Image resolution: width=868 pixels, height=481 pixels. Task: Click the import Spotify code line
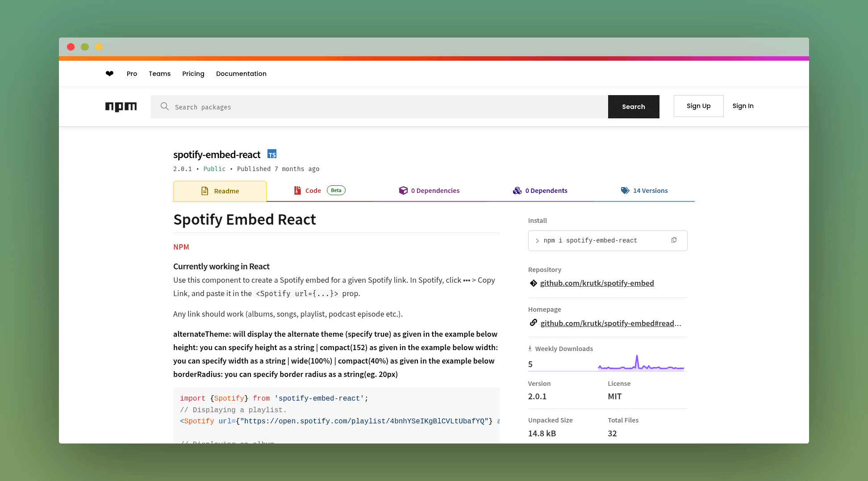coord(274,398)
